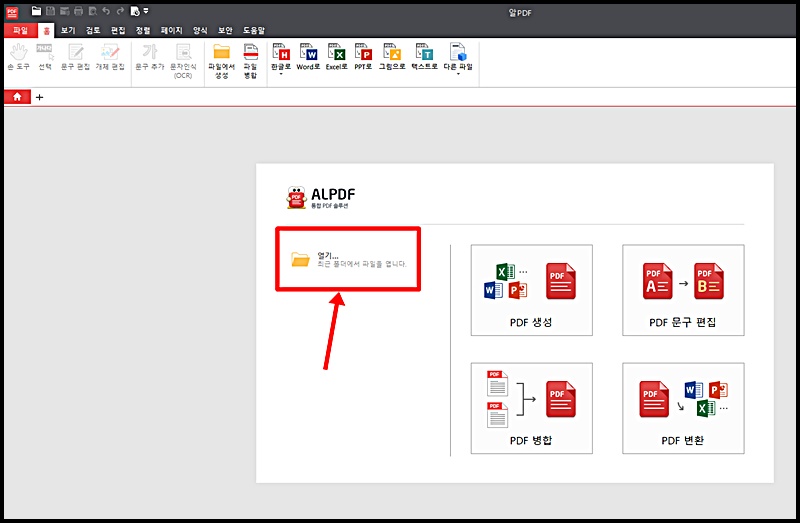Click the ALPDF mascot logo on the start page
The image size is (800, 523).
296,197
